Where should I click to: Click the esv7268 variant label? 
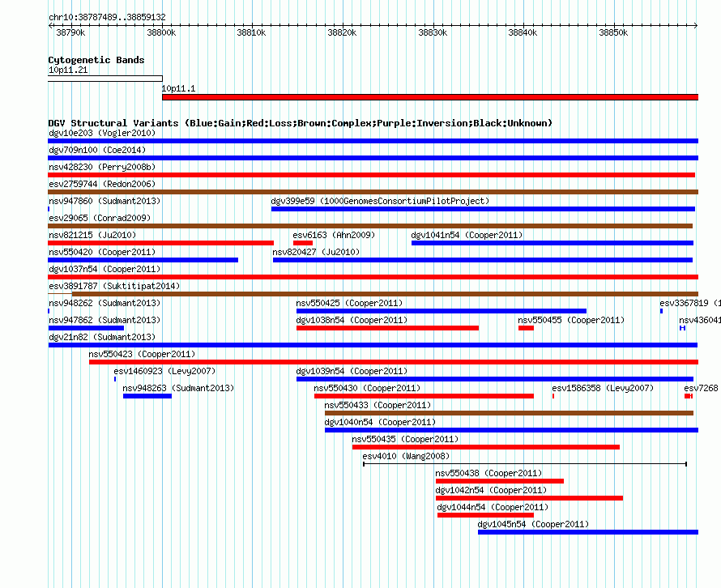coord(702,388)
